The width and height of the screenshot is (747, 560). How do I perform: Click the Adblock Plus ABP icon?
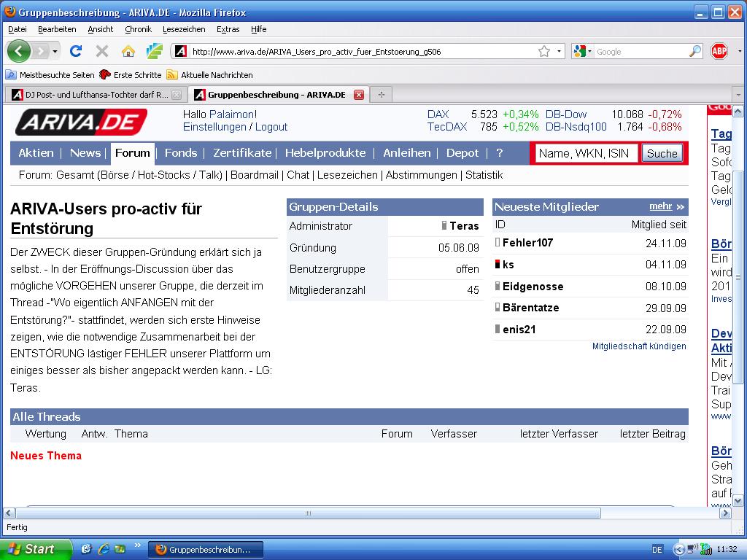(x=719, y=51)
